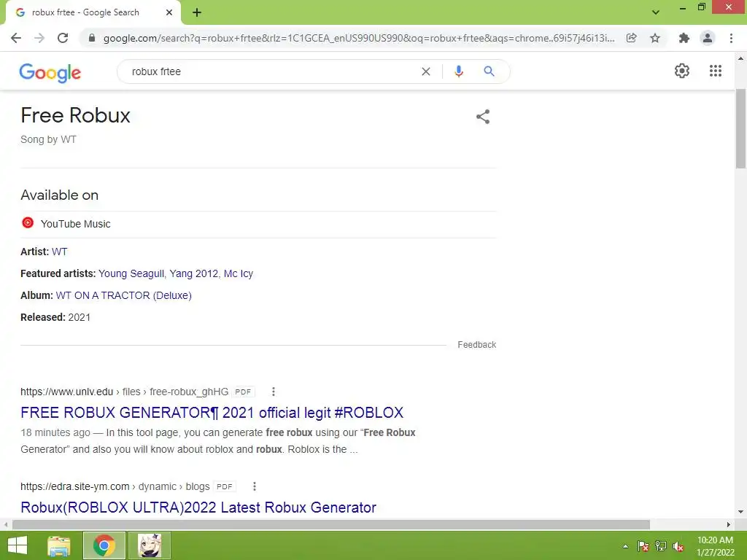Open Yang 2012 featured artist link
The image size is (747, 560).
(x=194, y=273)
